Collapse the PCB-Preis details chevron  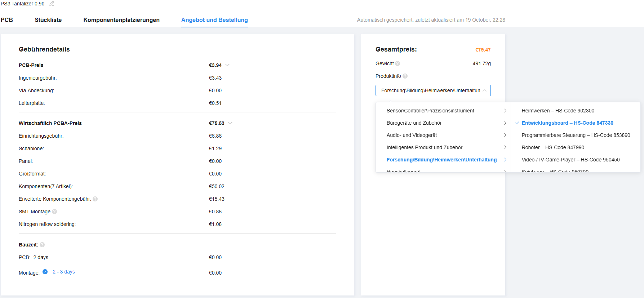point(227,65)
